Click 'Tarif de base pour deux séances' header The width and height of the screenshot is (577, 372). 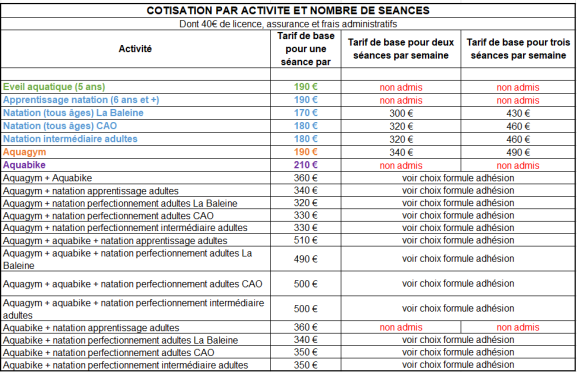coord(401,49)
